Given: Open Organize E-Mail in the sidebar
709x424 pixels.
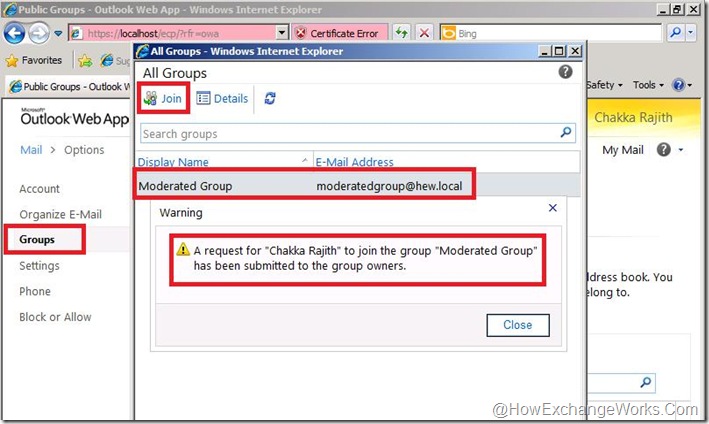Looking at the screenshot, I should pyautogui.click(x=61, y=214).
